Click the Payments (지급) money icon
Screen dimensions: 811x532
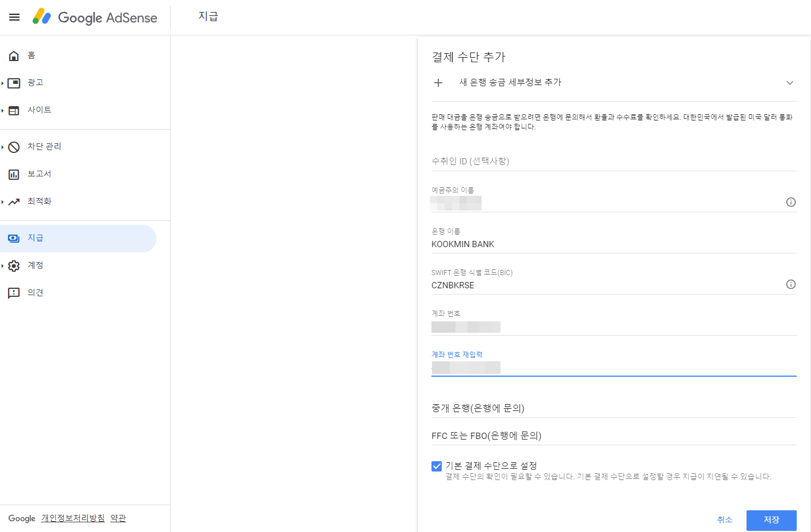pyautogui.click(x=14, y=238)
